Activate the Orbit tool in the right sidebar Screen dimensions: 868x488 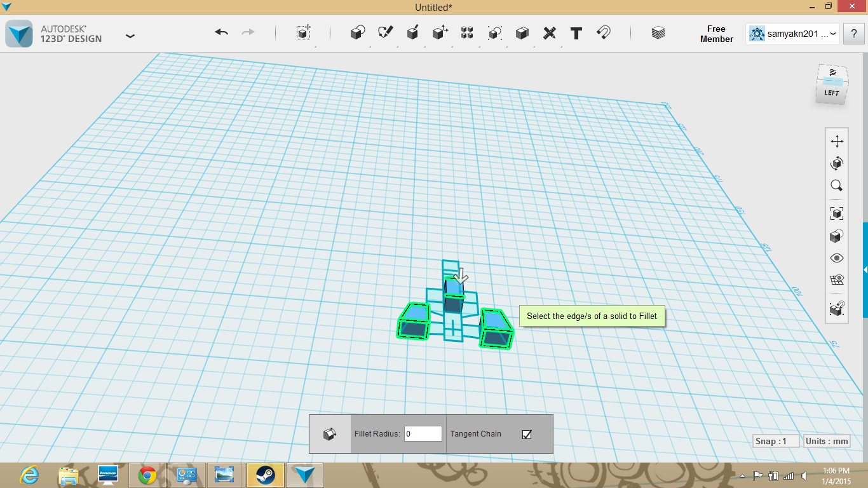[x=837, y=163]
